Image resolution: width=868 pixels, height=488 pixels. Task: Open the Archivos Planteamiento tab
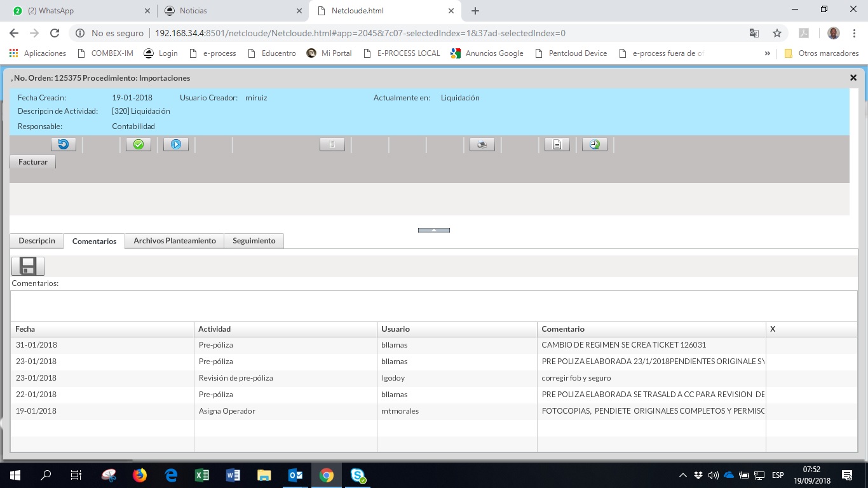(x=175, y=241)
